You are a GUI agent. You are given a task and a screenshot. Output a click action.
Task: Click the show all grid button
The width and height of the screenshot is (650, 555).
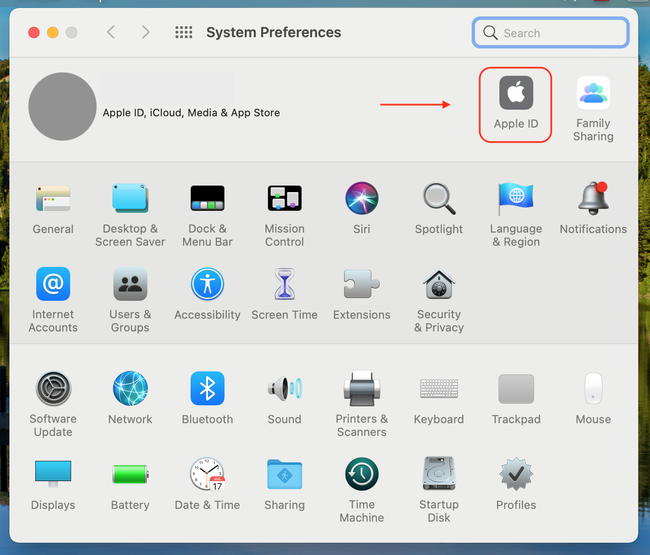coord(184,32)
